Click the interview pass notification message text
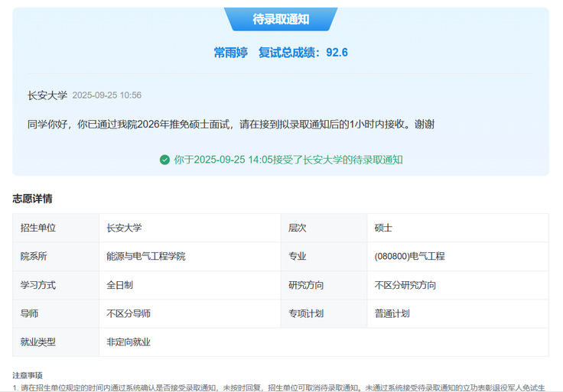Image resolution: width=563 pixels, height=392 pixels. 231,124
